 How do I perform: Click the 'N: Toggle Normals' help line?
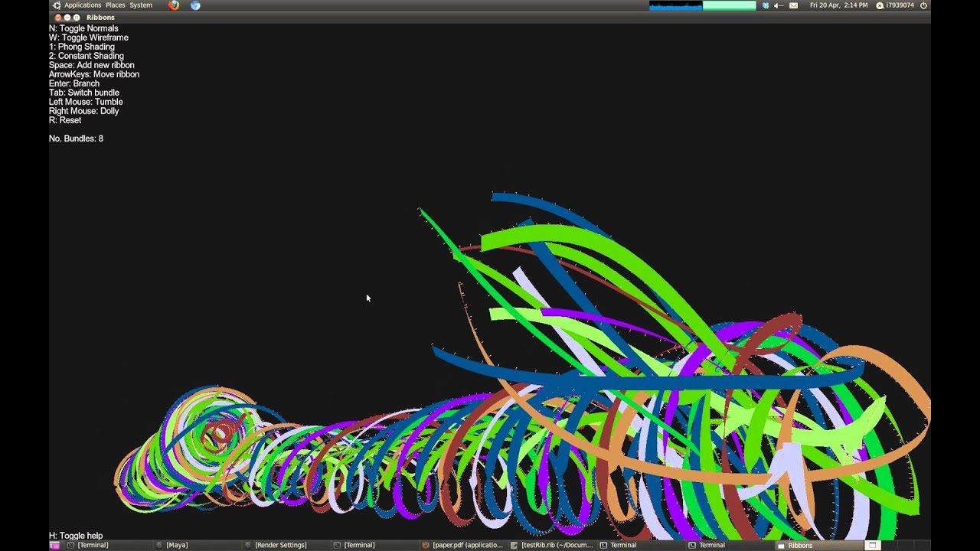83,28
